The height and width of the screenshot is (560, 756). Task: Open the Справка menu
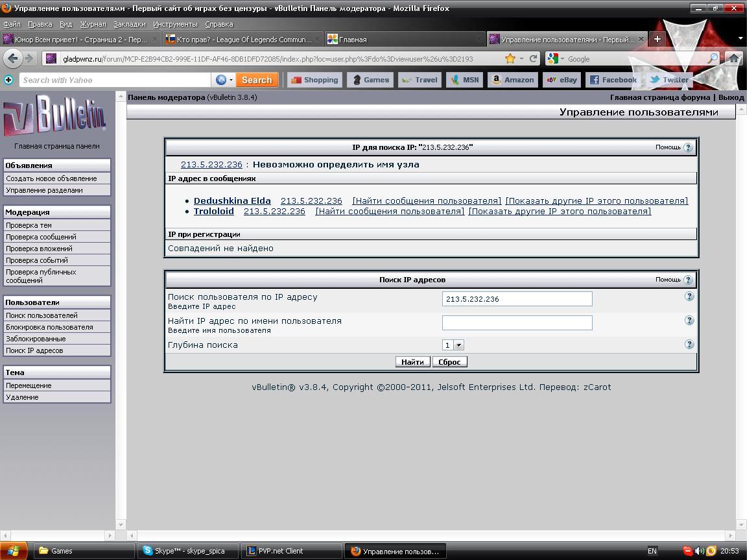tap(219, 24)
